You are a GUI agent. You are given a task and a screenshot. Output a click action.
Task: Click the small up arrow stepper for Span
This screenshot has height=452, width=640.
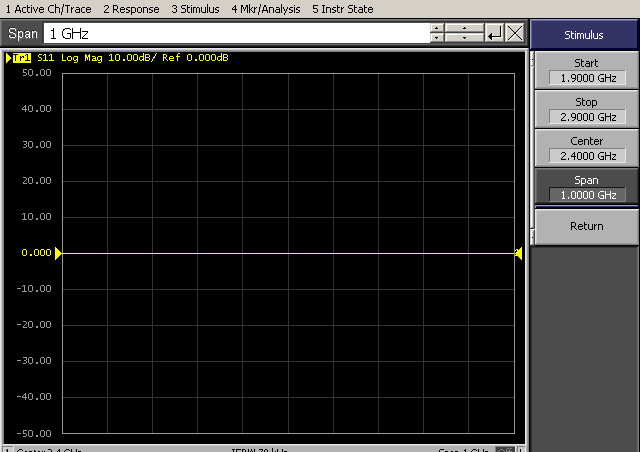[437, 28]
